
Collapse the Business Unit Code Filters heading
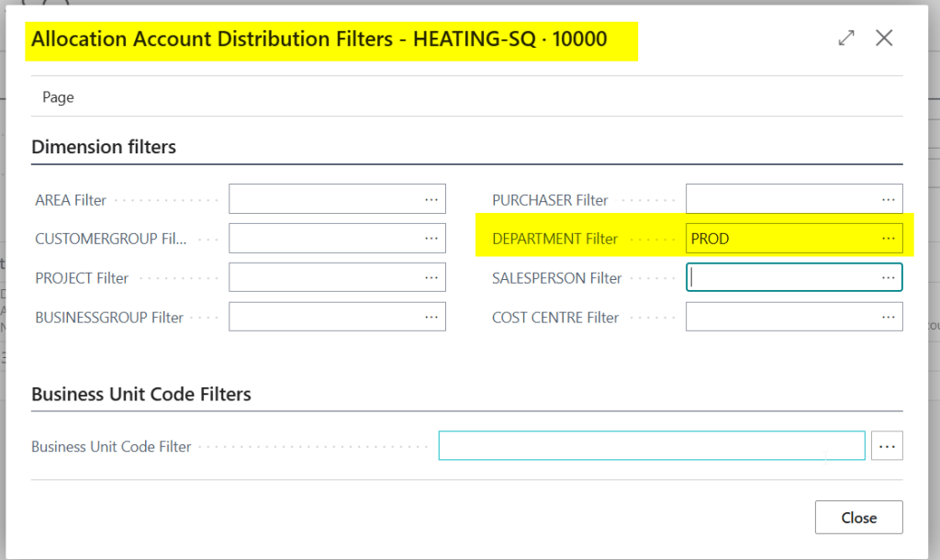[141, 394]
